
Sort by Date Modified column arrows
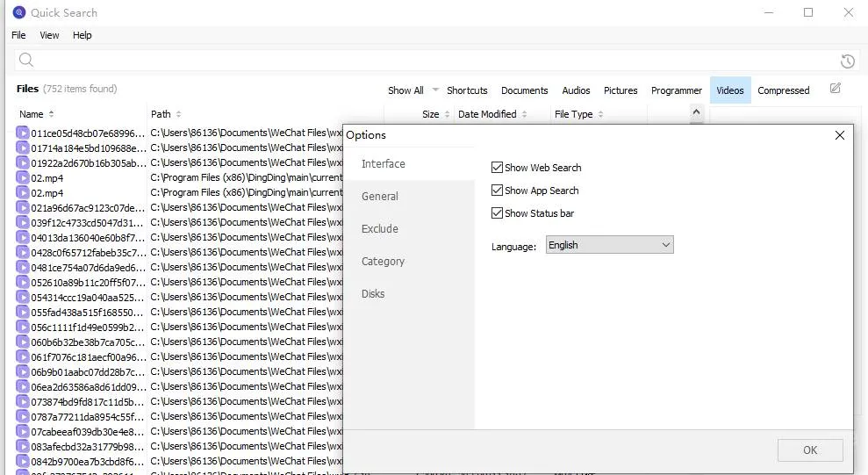(x=524, y=114)
